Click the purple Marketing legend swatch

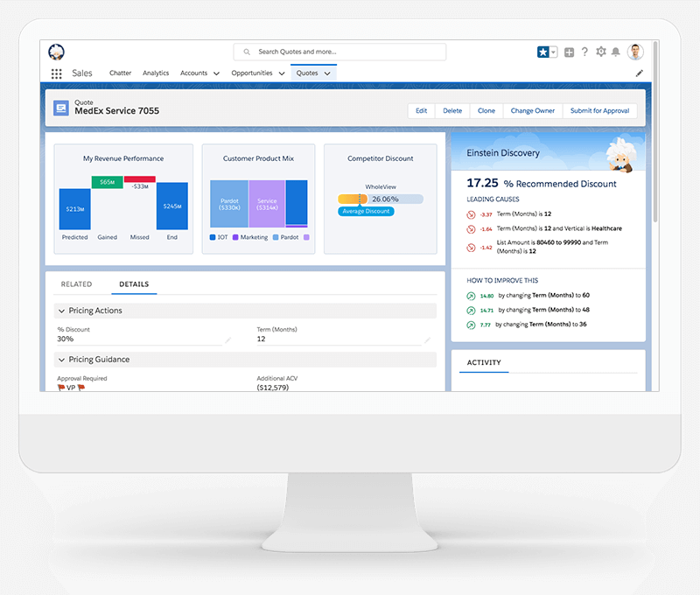pyautogui.click(x=235, y=237)
